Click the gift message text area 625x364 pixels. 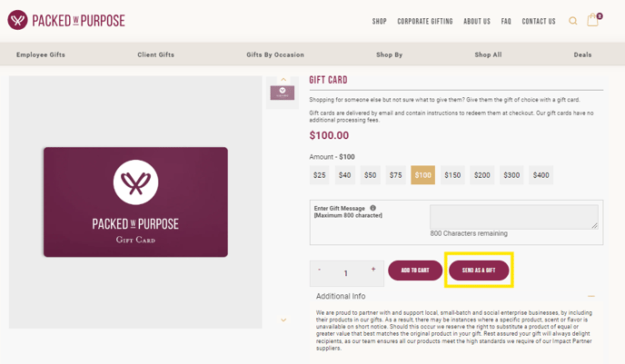tap(513, 217)
